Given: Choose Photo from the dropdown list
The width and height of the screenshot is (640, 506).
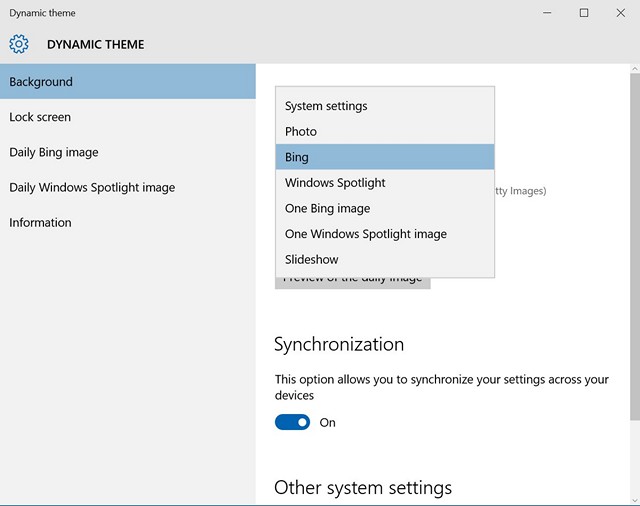Looking at the screenshot, I should [385, 131].
